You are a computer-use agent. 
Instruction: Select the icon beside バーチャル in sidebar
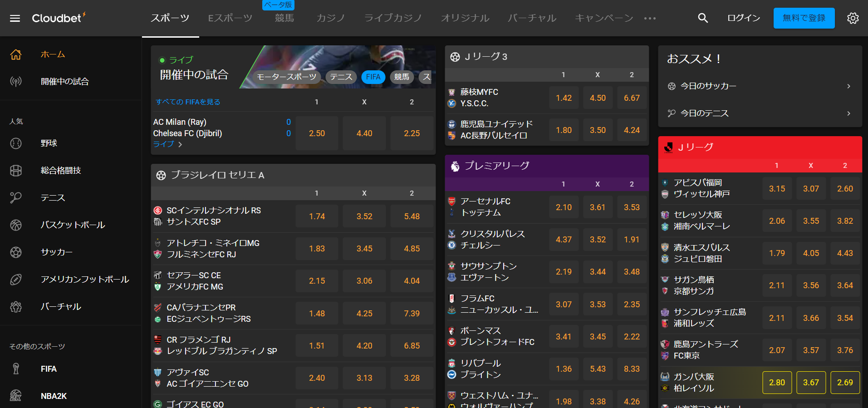[x=16, y=307]
